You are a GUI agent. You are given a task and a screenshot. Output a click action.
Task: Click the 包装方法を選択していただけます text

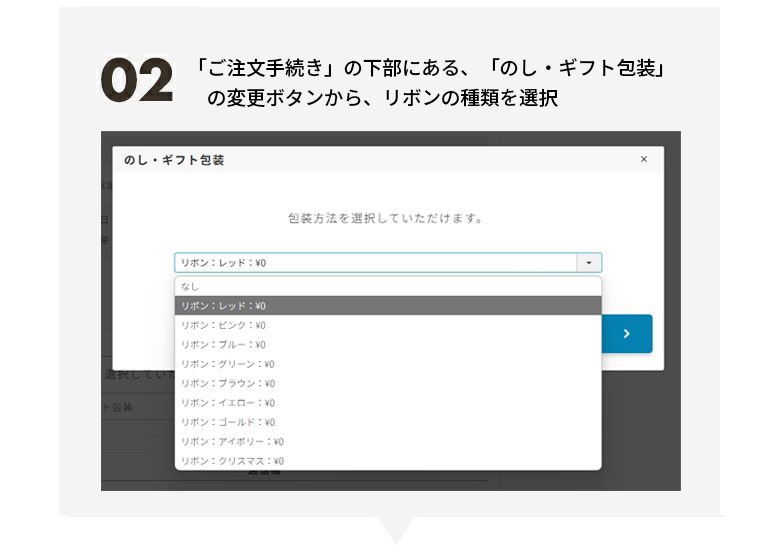click(x=385, y=217)
